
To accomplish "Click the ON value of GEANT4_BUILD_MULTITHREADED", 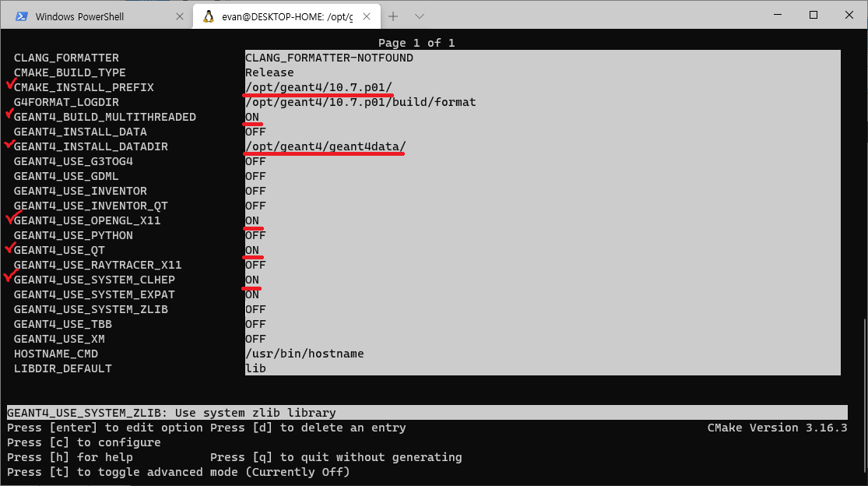I will pyautogui.click(x=252, y=117).
